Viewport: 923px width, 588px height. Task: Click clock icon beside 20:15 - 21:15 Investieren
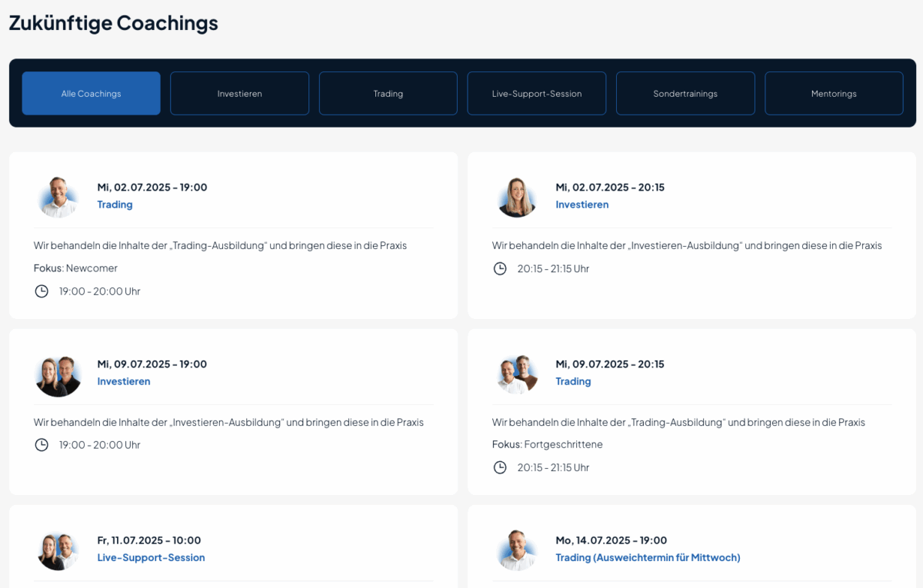[500, 268]
